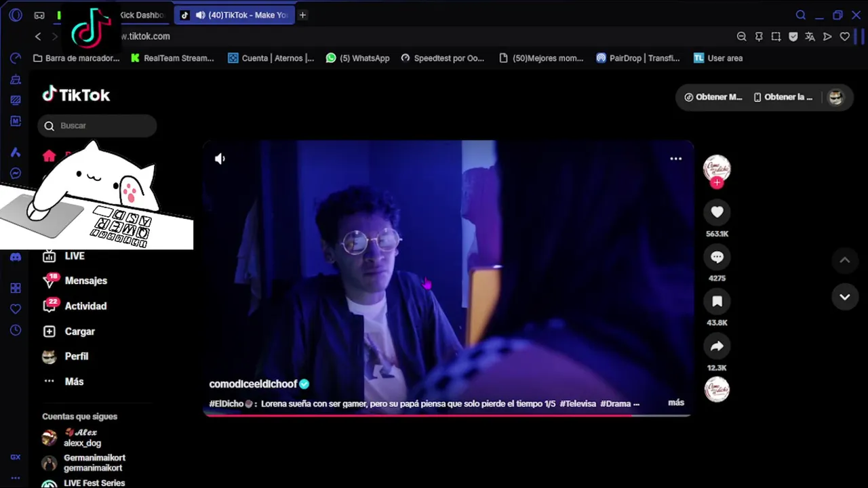The height and width of the screenshot is (488, 868).
Task: Save video with bookmark button
Action: tap(717, 302)
